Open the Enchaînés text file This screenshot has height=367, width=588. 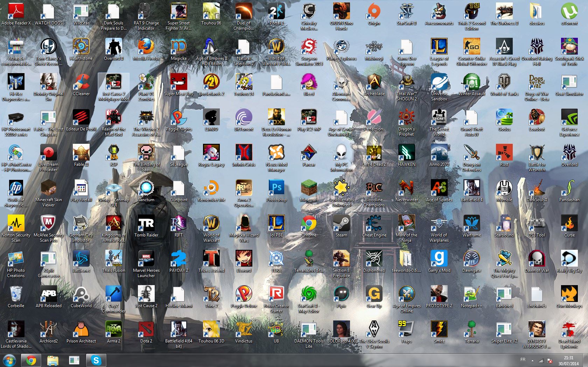point(537,297)
